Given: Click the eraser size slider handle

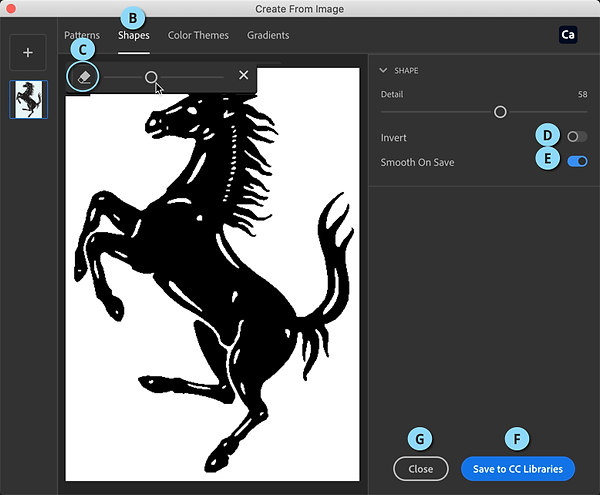Looking at the screenshot, I should coord(151,77).
